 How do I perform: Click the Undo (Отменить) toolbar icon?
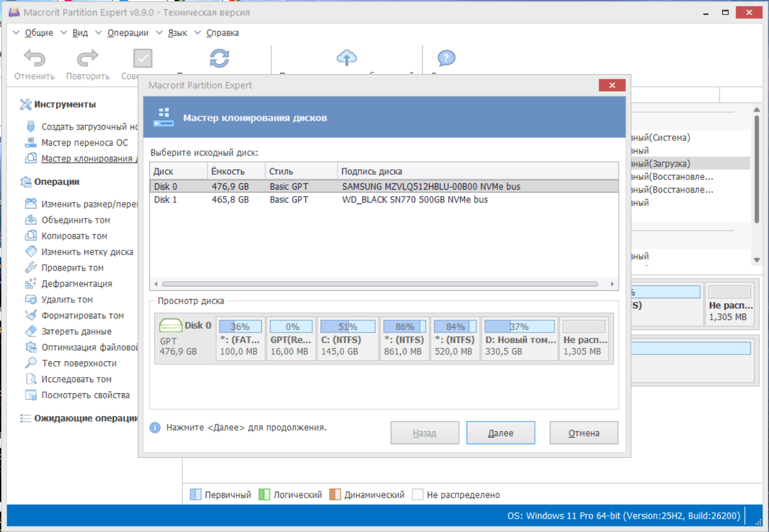[x=34, y=59]
